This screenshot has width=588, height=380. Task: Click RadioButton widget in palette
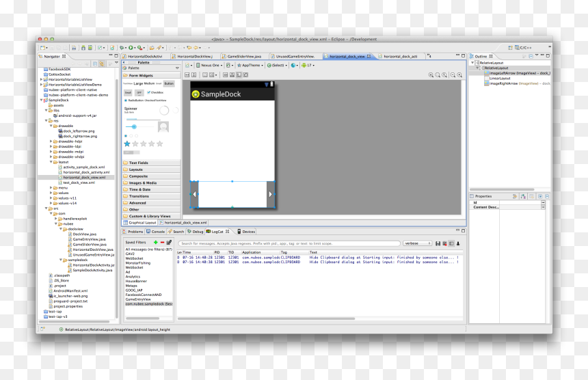point(134,100)
